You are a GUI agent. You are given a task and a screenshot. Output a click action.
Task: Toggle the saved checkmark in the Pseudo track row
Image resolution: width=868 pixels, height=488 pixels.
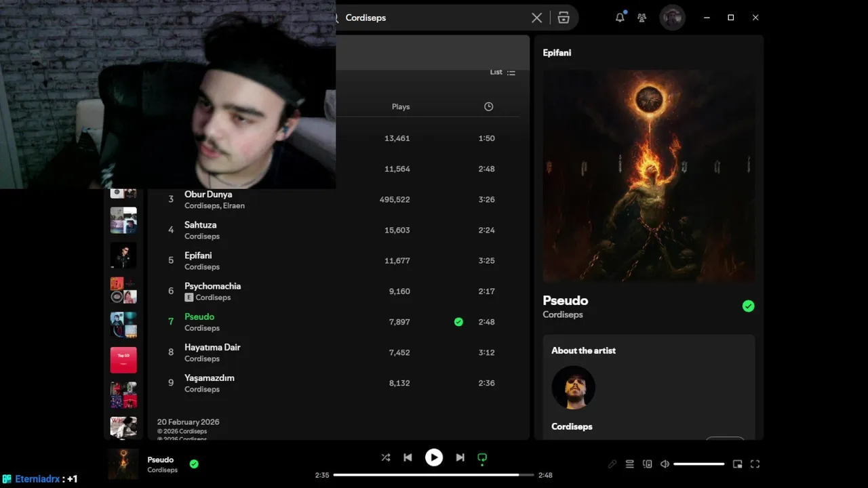[x=458, y=322]
